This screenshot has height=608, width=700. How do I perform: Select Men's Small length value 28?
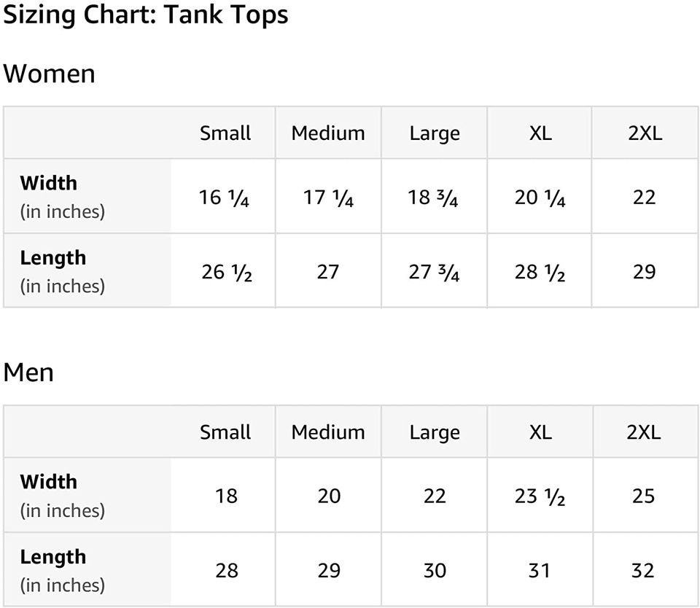tap(227, 571)
